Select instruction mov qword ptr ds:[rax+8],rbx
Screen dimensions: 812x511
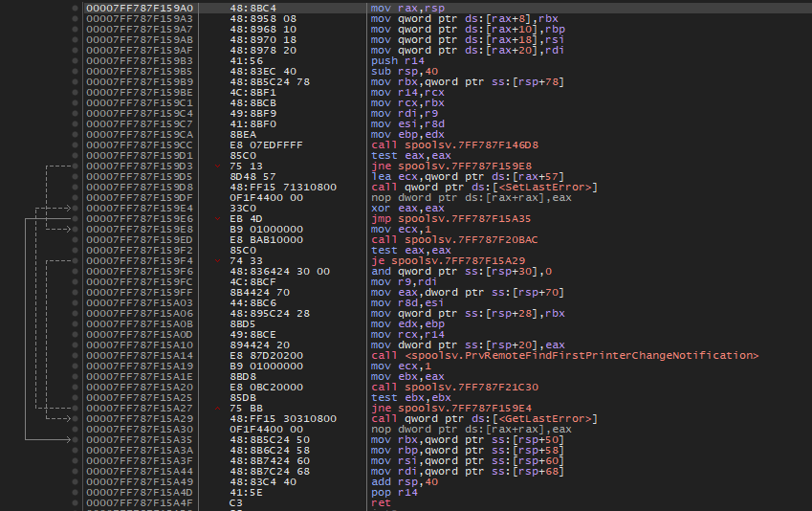click(x=465, y=18)
